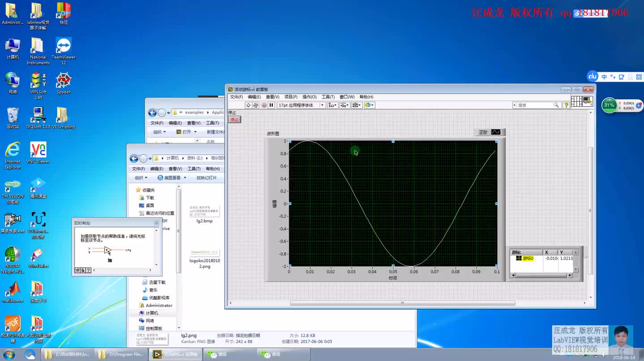The width and height of the screenshot is (644, 361).
Task: Click the 组织 button in Explorer window
Action: click(x=140, y=177)
